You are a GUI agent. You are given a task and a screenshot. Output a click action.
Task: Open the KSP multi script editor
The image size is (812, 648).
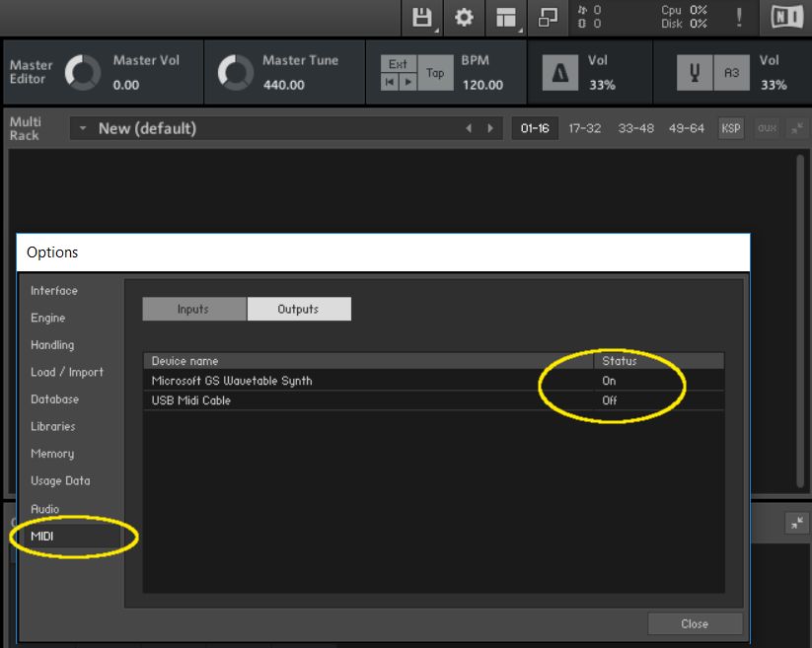[x=731, y=128]
